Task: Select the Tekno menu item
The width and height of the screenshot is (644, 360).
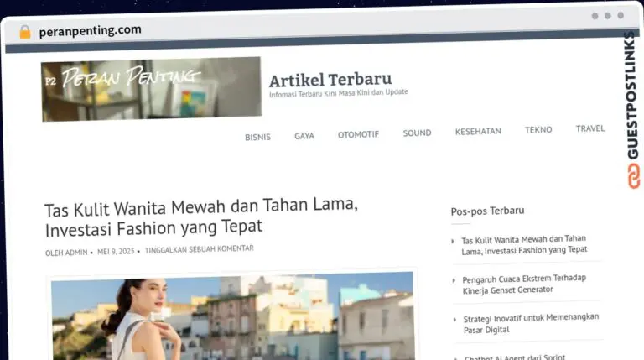Action: (538, 130)
